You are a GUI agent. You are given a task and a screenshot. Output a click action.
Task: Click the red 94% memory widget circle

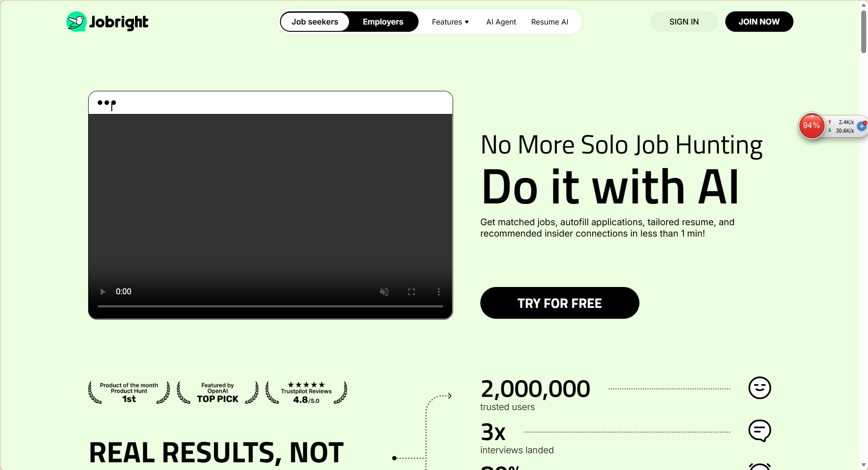point(811,125)
